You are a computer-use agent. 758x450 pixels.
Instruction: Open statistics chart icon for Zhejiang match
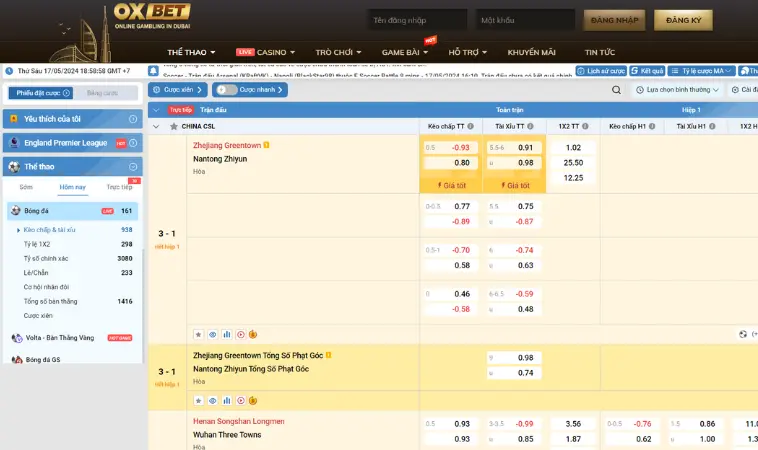(226, 333)
